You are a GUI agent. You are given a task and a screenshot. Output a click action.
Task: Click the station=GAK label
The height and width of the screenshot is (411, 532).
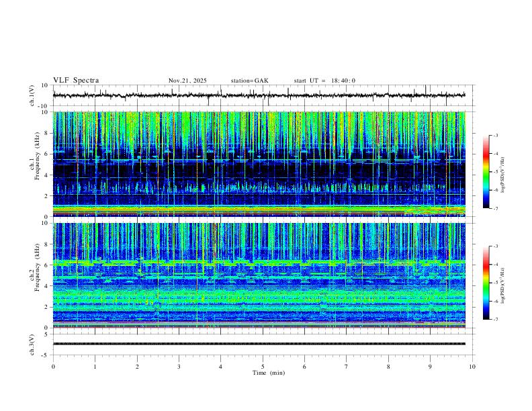point(250,81)
